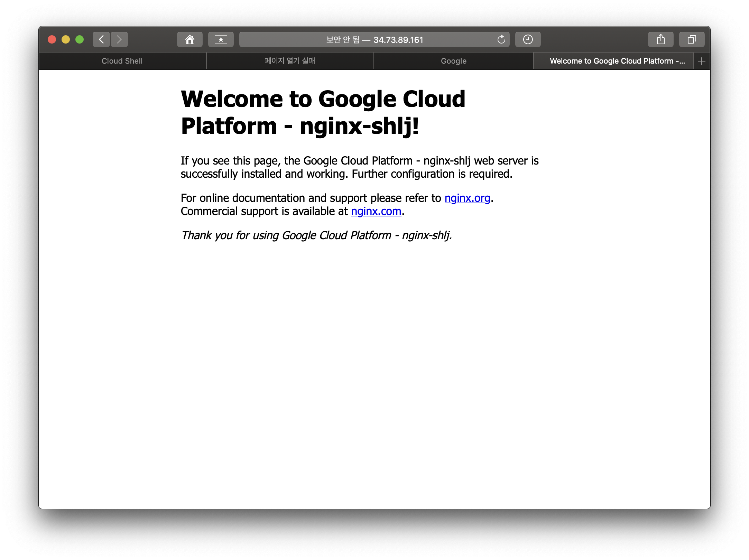Open the history clock button
This screenshot has height=560, width=749.
(528, 39)
